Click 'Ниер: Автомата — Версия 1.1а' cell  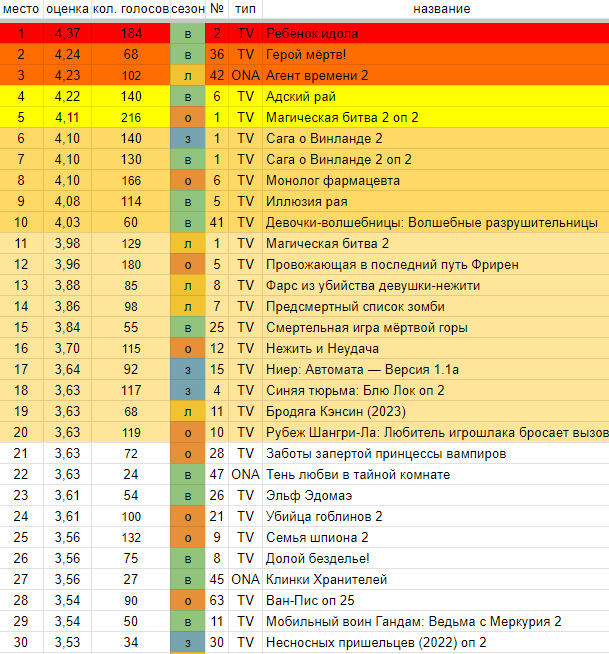pos(435,370)
